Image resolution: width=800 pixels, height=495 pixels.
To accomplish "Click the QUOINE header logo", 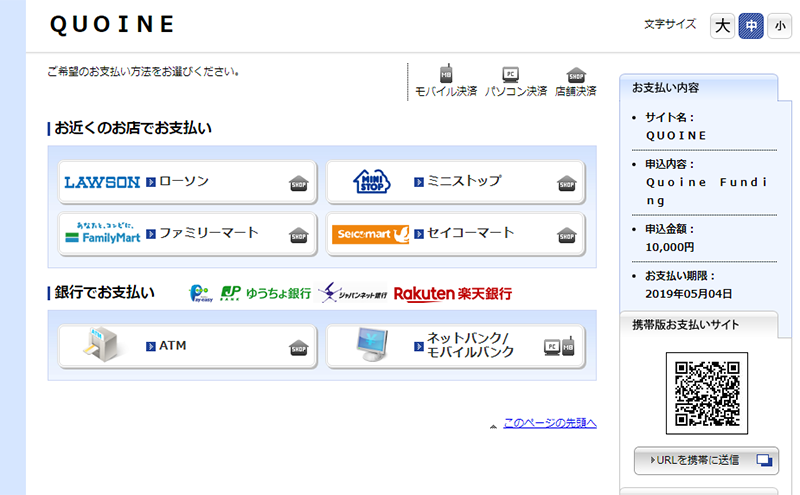I will (x=112, y=24).
